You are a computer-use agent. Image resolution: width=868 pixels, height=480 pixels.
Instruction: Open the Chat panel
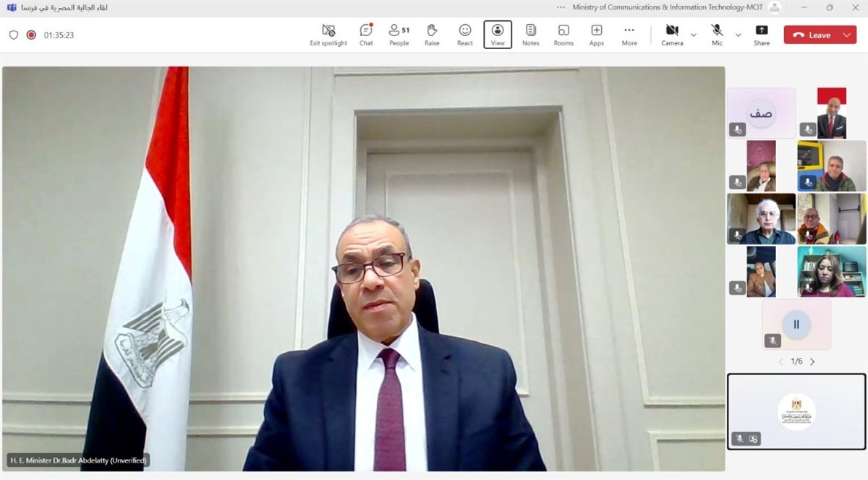click(x=366, y=34)
